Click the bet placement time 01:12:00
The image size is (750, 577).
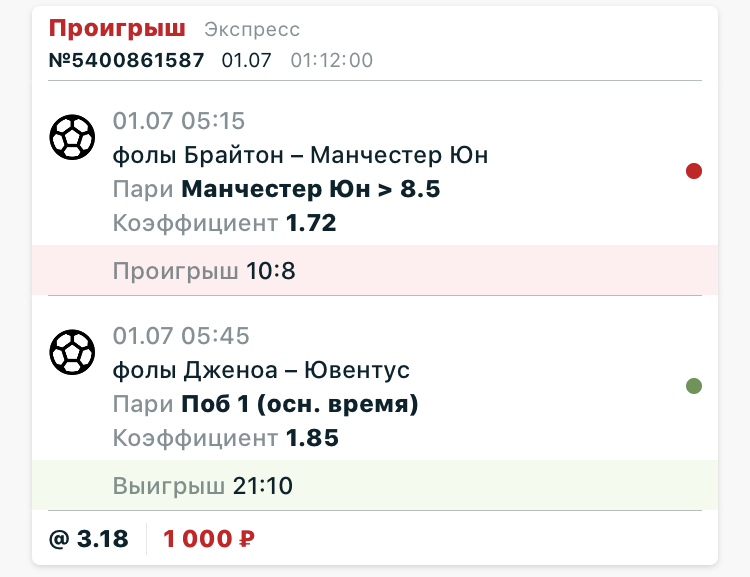331,60
